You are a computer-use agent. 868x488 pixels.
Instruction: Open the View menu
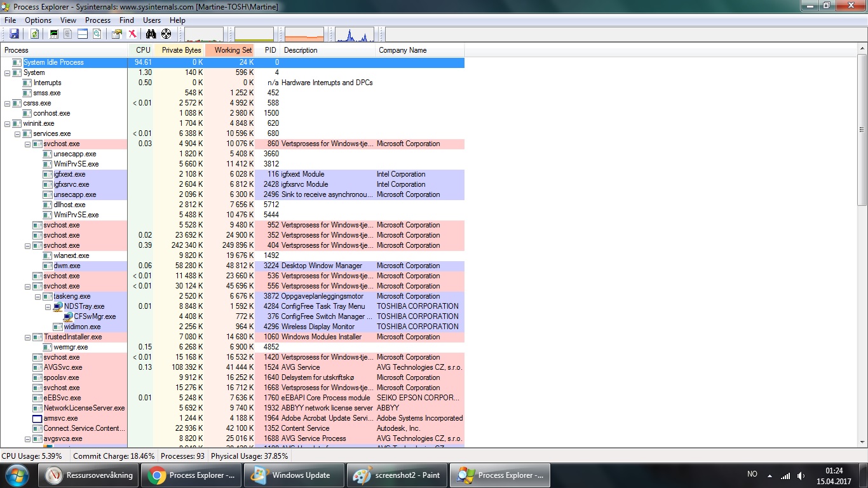tap(68, 20)
